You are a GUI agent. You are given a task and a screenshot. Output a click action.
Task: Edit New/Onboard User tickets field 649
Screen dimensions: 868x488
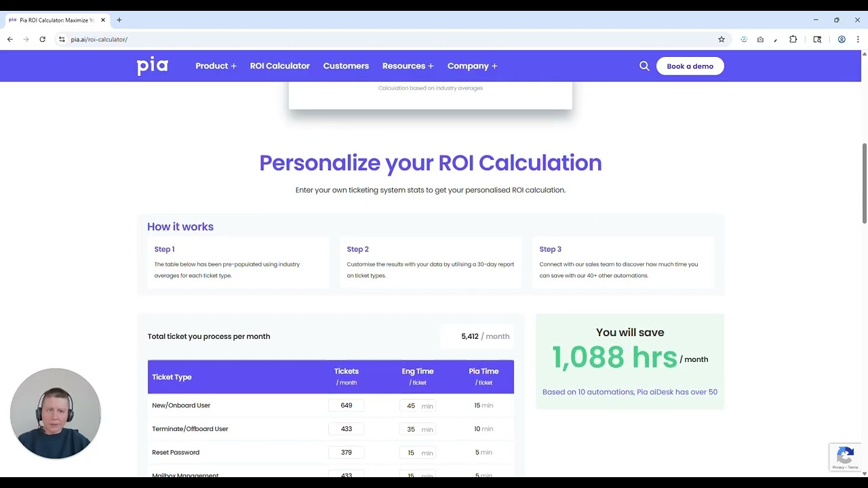point(347,405)
